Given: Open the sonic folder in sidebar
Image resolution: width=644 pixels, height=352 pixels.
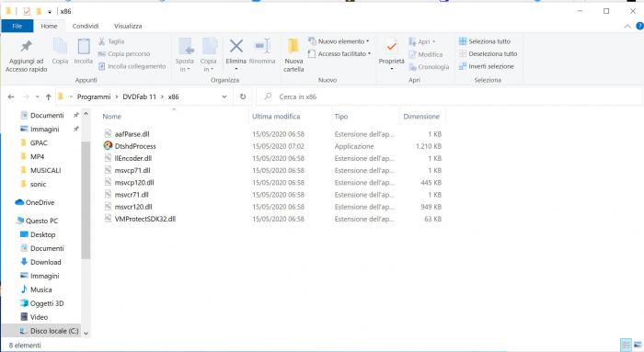Looking at the screenshot, I should [x=38, y=184].
